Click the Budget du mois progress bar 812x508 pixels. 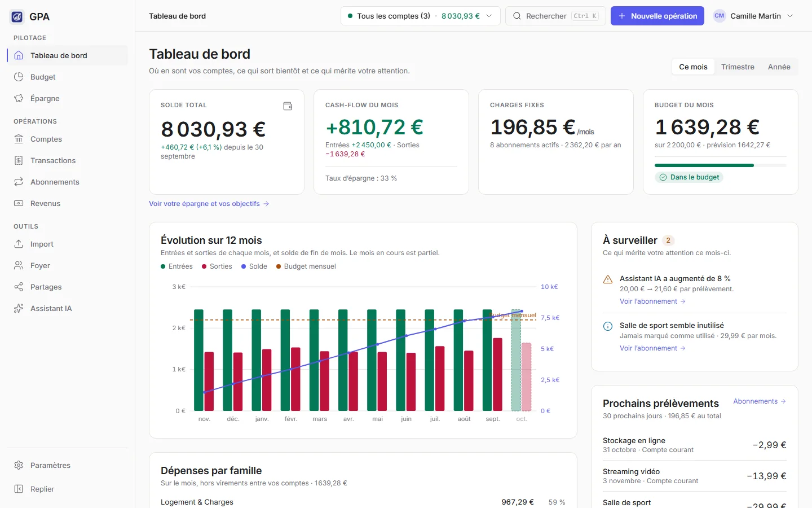pos(721,165)
